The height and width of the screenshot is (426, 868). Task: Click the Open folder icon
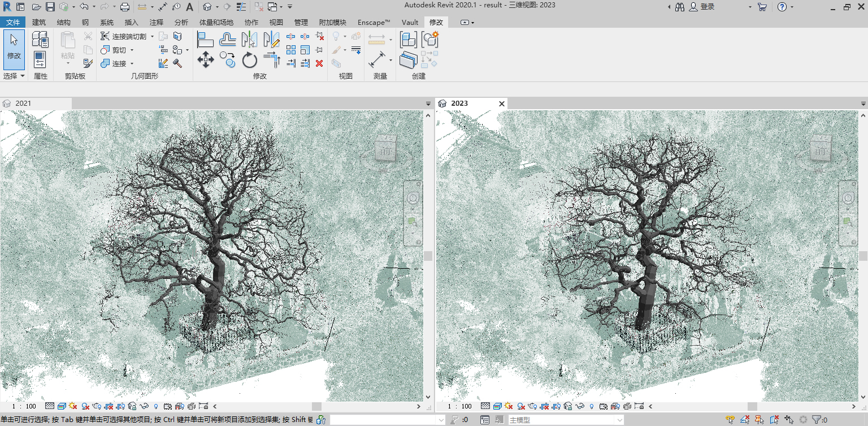pos(36,7)
